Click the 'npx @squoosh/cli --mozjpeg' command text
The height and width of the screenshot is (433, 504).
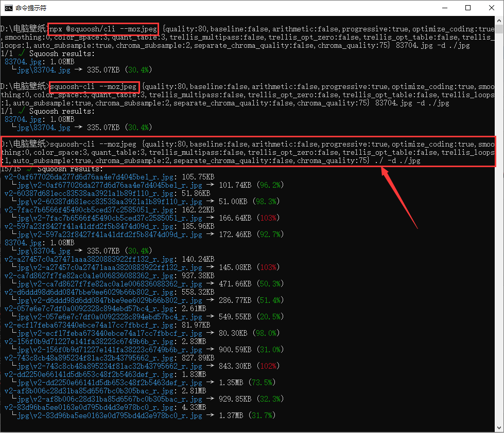[103, 29]
